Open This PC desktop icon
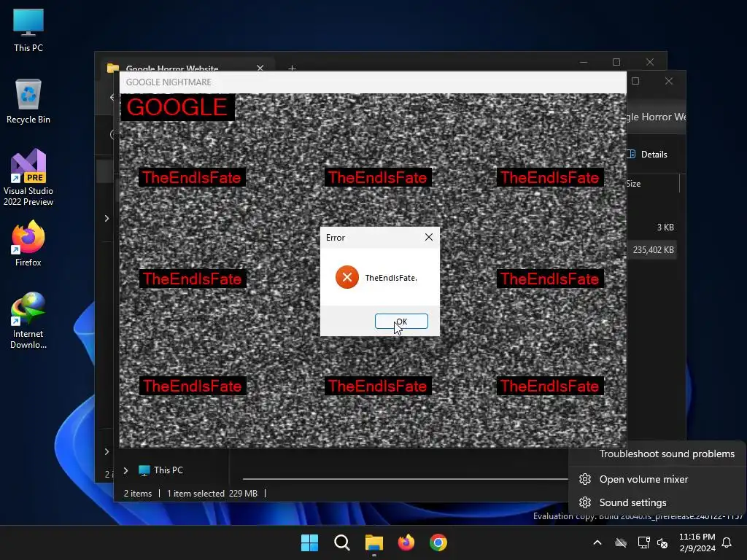Image resolution: width=747 pixels, height=560 pixels. (28, 31)
